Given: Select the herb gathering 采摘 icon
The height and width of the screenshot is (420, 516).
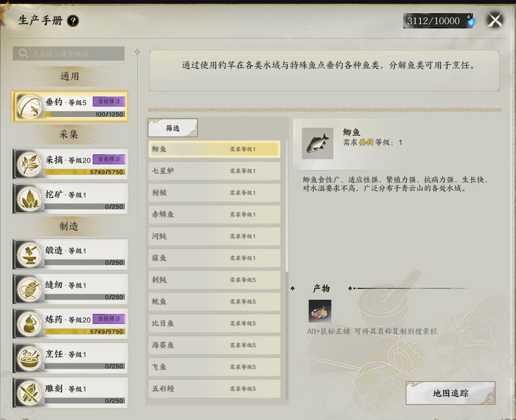Looking at the screenshot, I should click(x=29, y=164).
